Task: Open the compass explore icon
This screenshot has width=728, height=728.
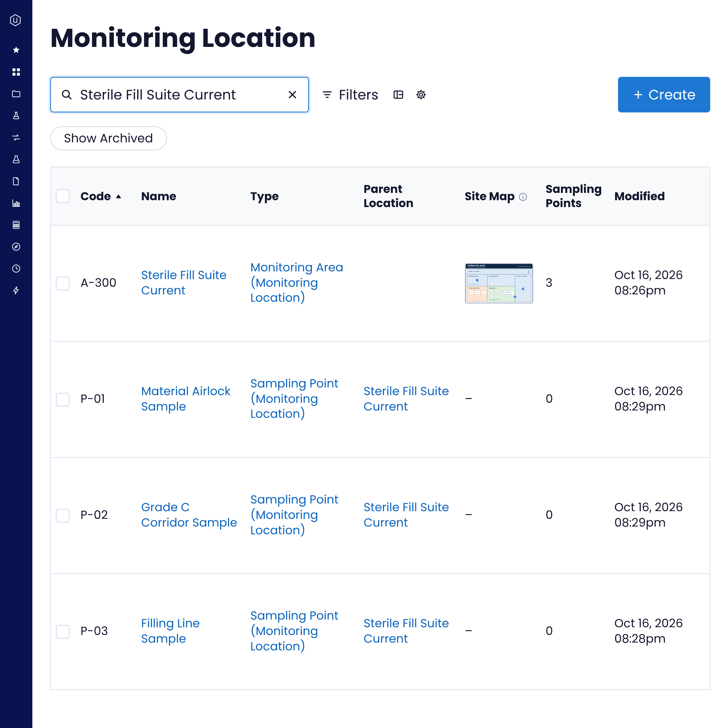Action: [x=16, y=247]
